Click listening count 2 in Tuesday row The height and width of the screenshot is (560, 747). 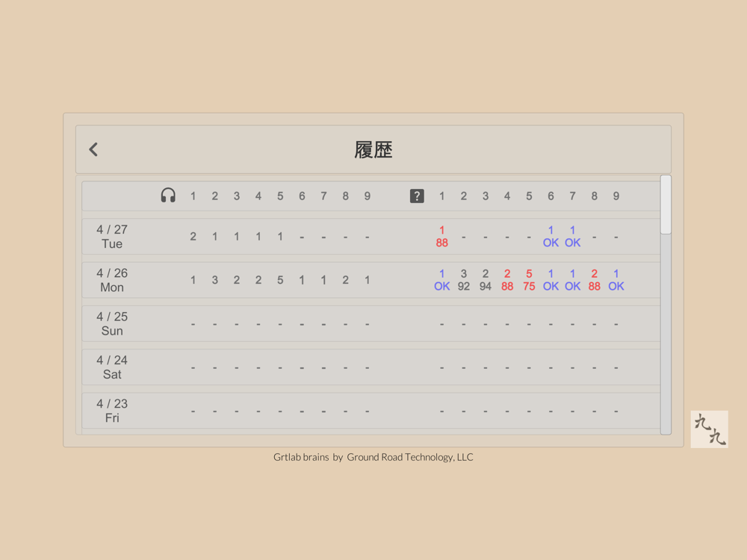point(193,237)
